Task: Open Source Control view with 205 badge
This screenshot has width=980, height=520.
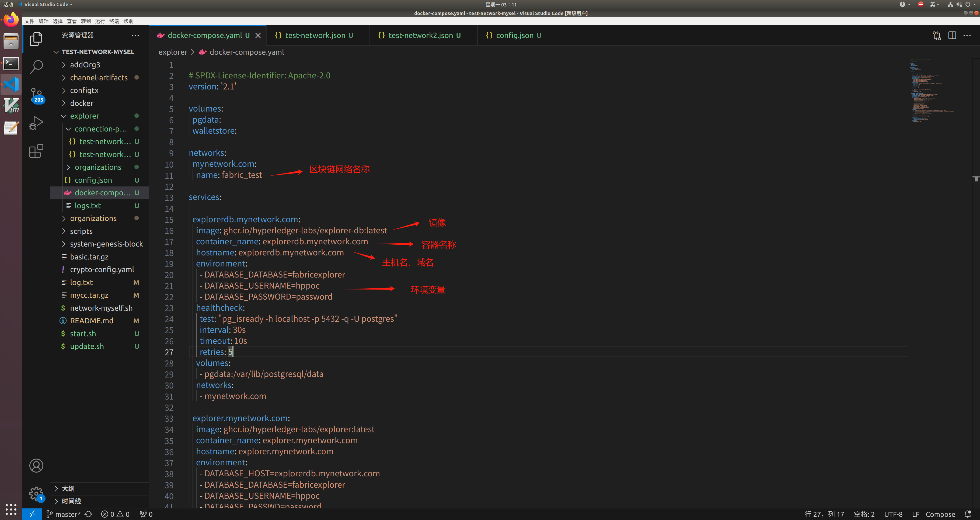Action: (37, 95)
